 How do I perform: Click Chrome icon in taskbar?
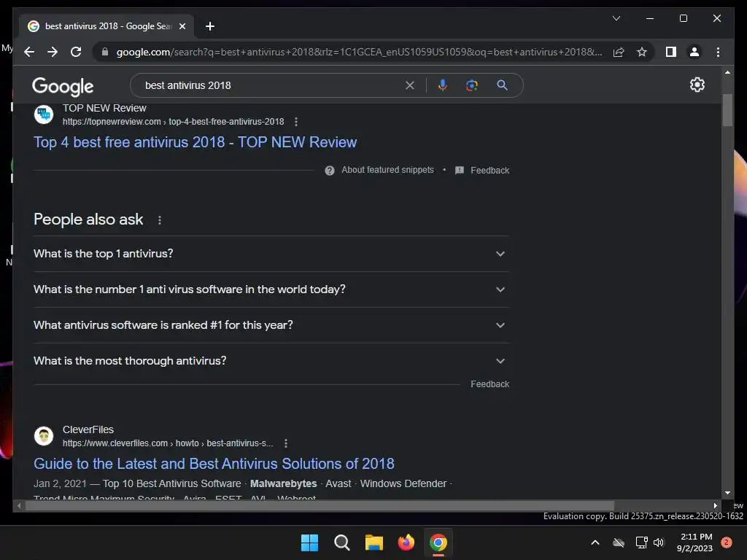coord(438,542)
